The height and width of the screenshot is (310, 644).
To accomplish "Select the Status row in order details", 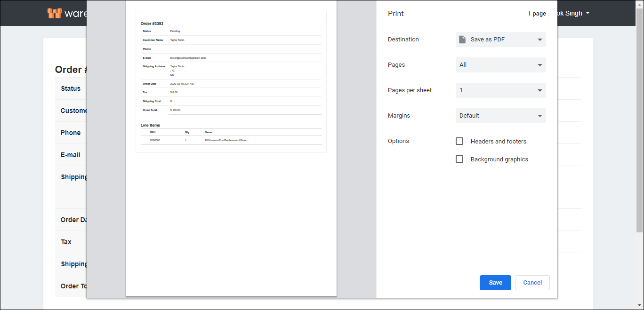I will [70, 88].
